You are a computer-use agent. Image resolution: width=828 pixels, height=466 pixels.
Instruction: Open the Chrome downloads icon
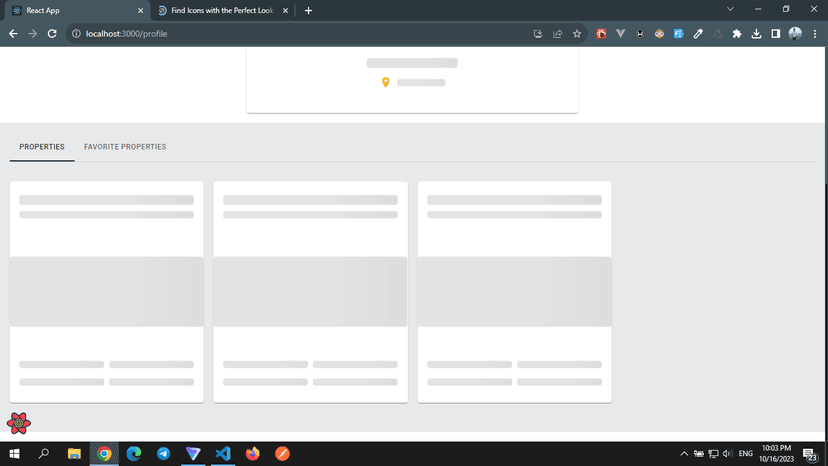756,34
